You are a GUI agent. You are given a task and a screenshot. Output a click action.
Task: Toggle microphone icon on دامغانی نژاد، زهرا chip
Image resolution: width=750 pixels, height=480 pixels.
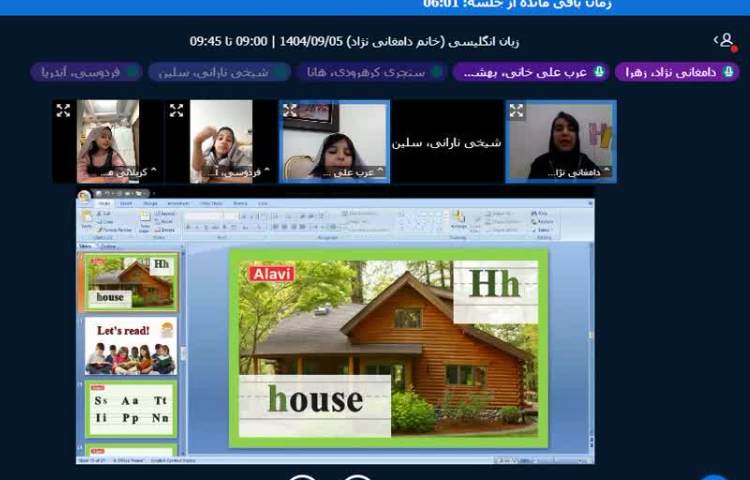tap(728, 72)
